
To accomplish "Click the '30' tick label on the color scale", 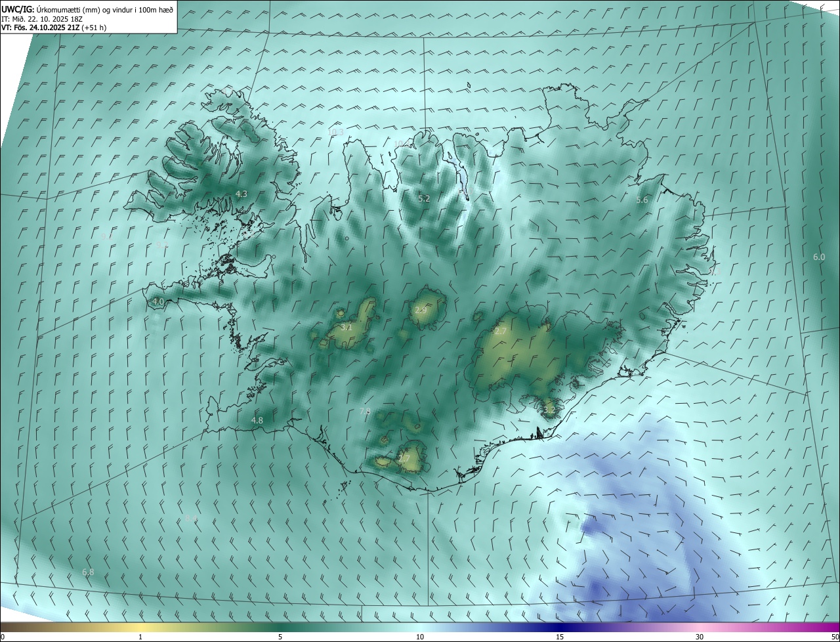I will click(x=700, y=637).
